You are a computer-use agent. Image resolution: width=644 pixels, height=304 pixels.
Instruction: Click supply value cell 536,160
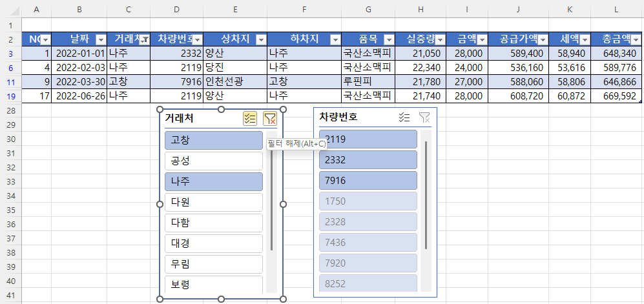(518, 68)
